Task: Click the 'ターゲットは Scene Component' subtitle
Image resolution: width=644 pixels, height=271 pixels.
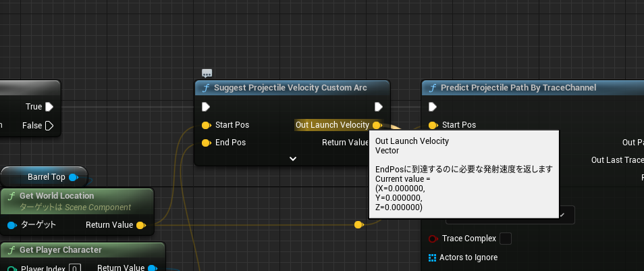Action: point(76,207)
